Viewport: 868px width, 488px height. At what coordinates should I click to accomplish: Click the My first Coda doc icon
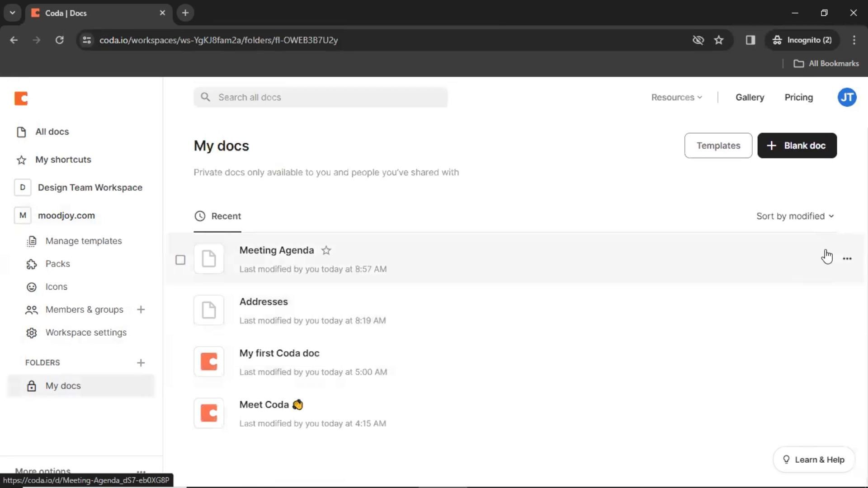coord(209,362)
